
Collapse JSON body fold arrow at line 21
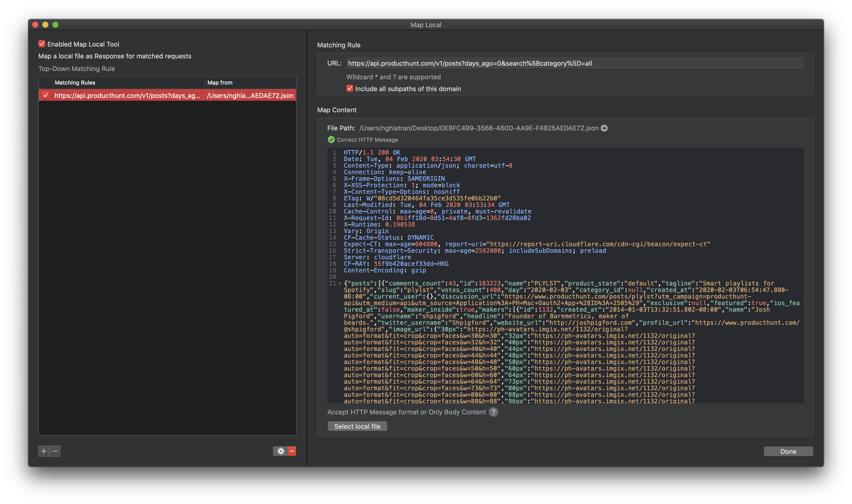point(340,283)
